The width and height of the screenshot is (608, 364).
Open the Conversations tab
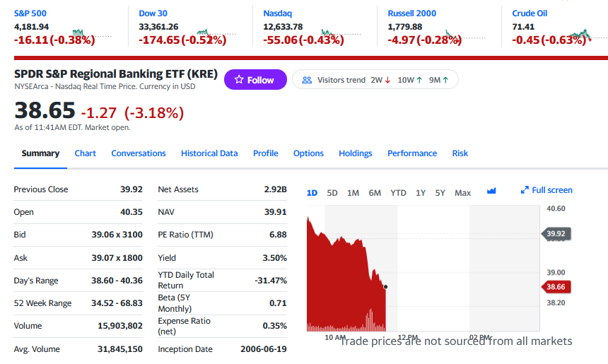(139, 153)
